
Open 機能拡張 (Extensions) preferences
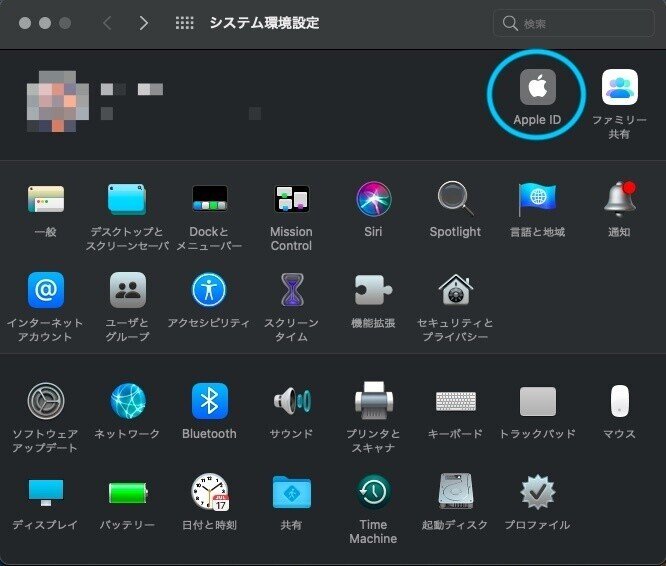(373, 290)
